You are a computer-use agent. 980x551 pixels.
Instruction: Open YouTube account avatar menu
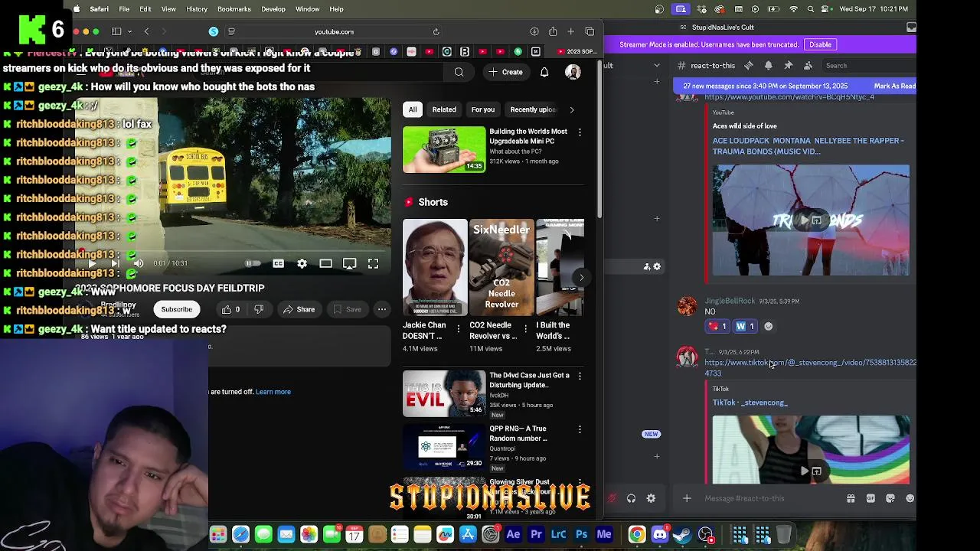[573, 72]
